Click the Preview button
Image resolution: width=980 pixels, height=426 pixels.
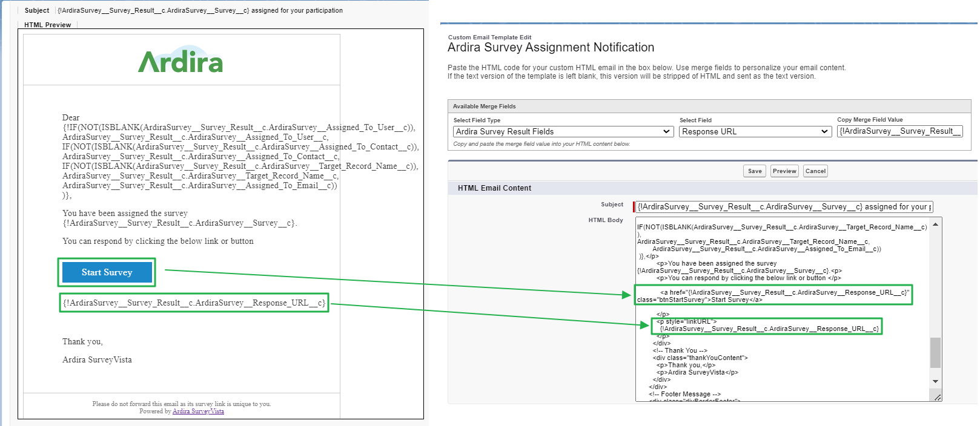tap(784, 171)
